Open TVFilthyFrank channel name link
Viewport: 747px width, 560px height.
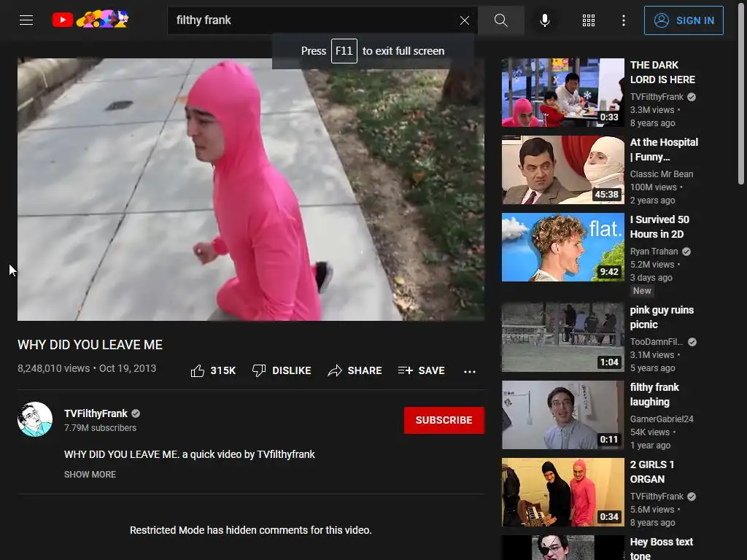coord(96,413)
